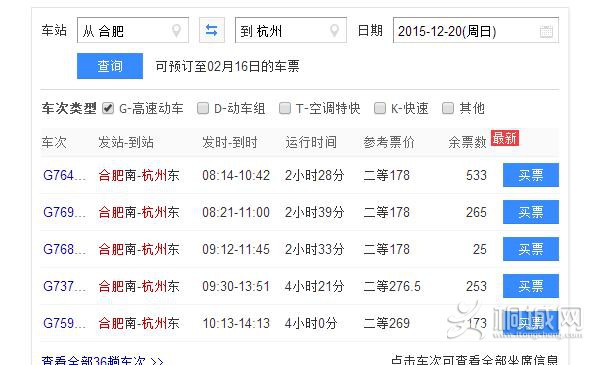Buy ticket for train G759
The image size is (613, 365).
pyautogui.click(x=531, y=323)
